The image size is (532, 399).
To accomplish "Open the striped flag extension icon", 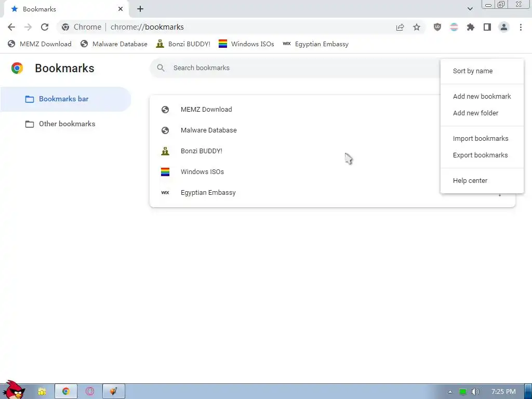I will pos(454,27).
